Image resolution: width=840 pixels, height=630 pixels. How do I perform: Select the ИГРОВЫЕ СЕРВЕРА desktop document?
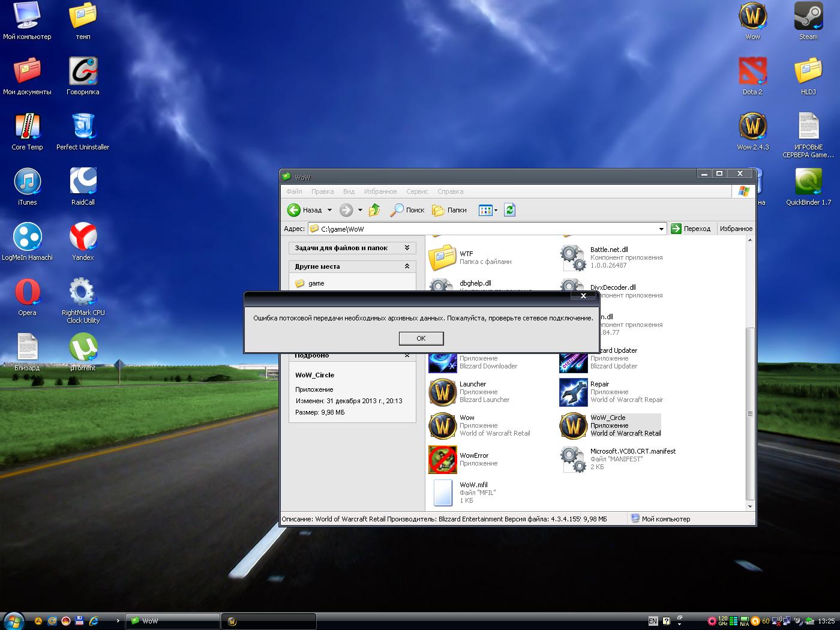808,135
